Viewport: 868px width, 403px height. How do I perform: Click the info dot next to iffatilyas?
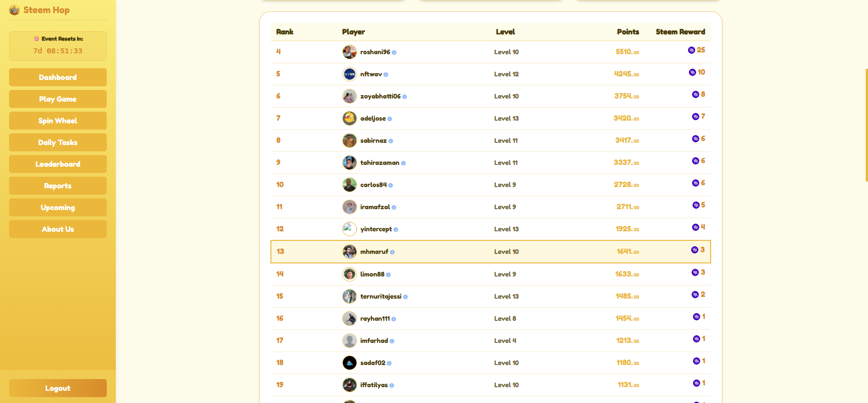(x=392, y=386)
